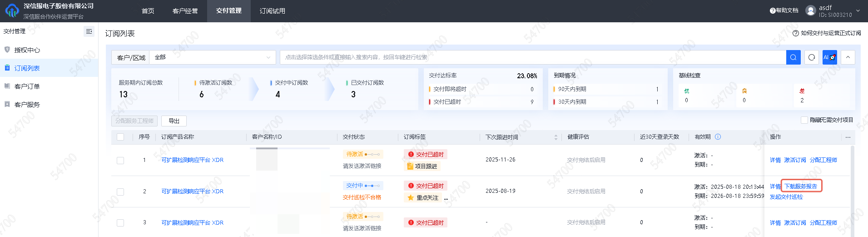This screenshot has height=237, width=868.
Task: Click the 帮助文档 question mark icon
Action: (x=773, y=10)
